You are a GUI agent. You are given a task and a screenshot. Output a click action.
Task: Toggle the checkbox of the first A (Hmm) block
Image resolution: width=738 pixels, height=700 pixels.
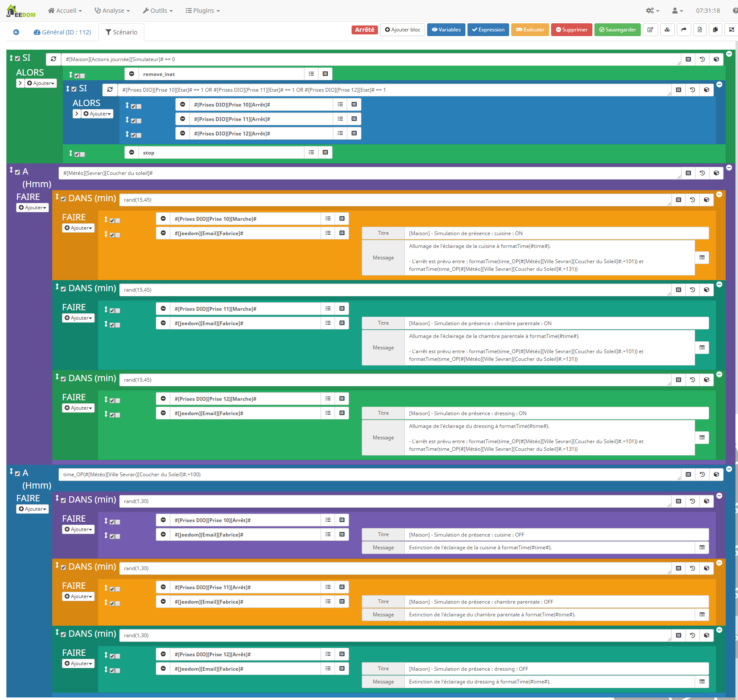[x=17, y=172]
